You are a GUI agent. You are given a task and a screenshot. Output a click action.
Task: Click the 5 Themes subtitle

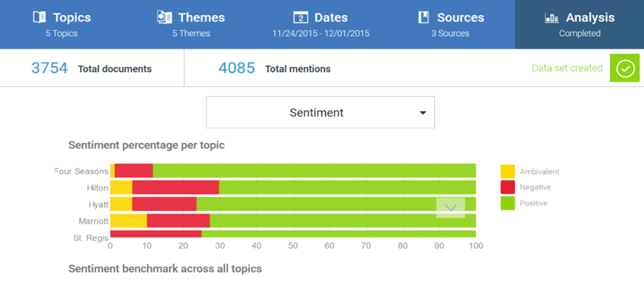point(191,34)
